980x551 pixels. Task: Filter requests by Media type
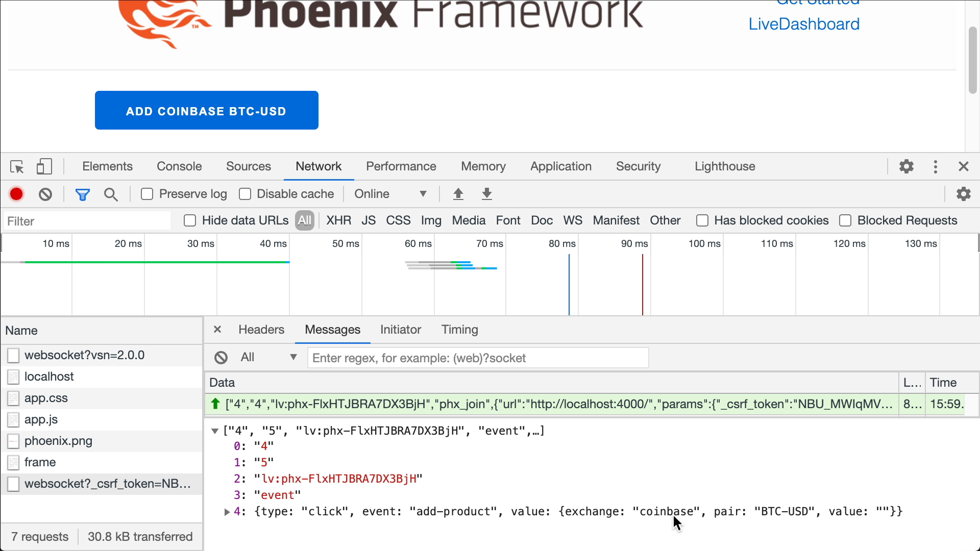(x=469, y=220)
